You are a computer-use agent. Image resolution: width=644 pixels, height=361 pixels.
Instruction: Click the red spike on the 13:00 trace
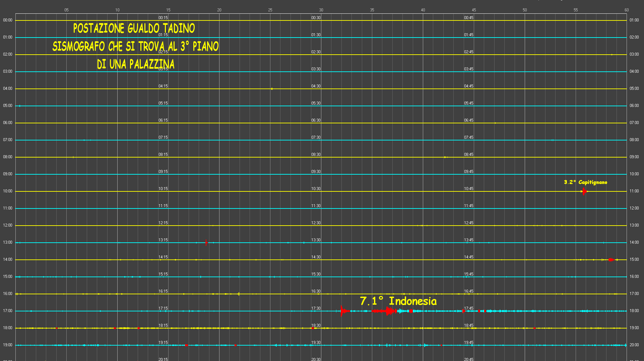206,242
